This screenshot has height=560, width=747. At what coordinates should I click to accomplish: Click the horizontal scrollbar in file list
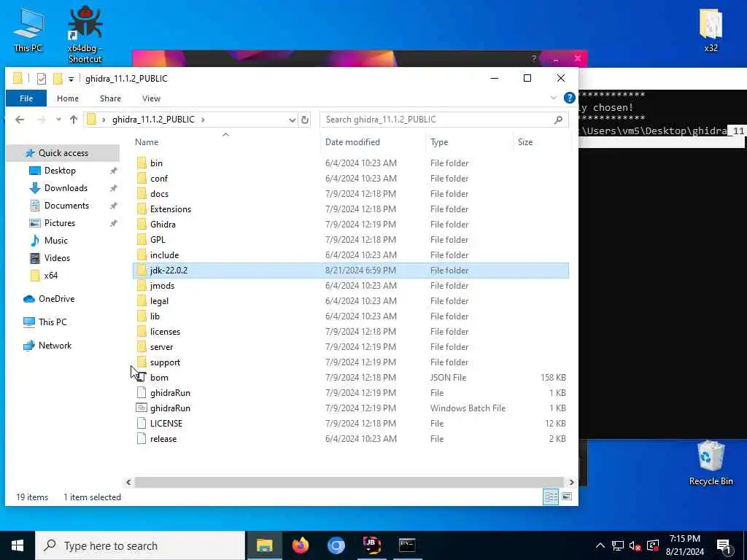(x=349, y=482)
